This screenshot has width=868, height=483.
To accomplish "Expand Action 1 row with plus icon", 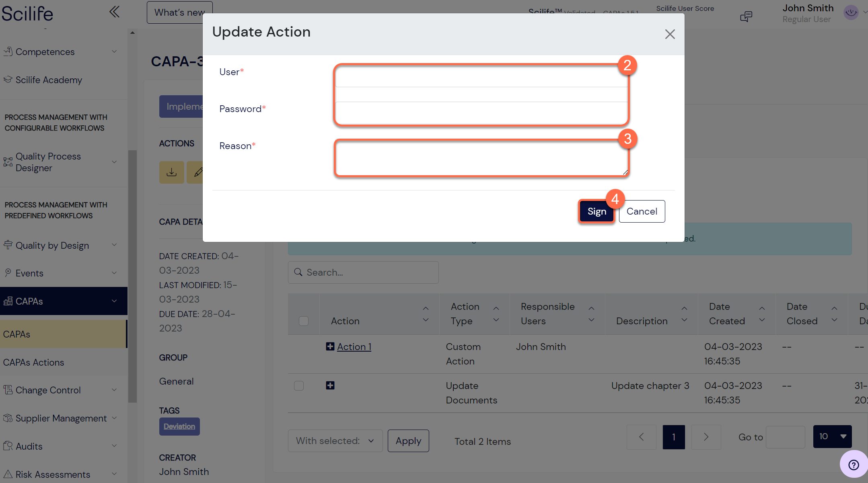I will (x=330, y=346).
